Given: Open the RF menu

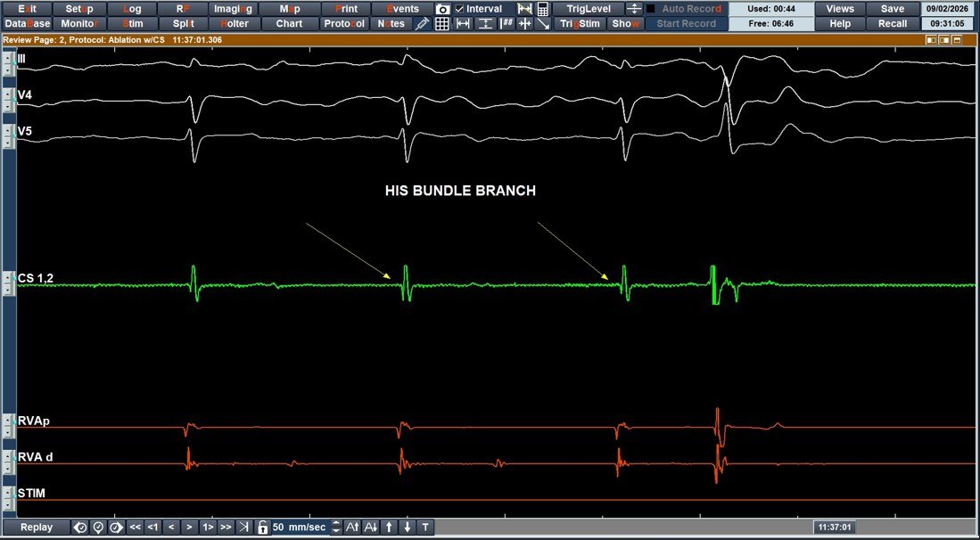Looking at the screenshot, I should click(182, 10).
